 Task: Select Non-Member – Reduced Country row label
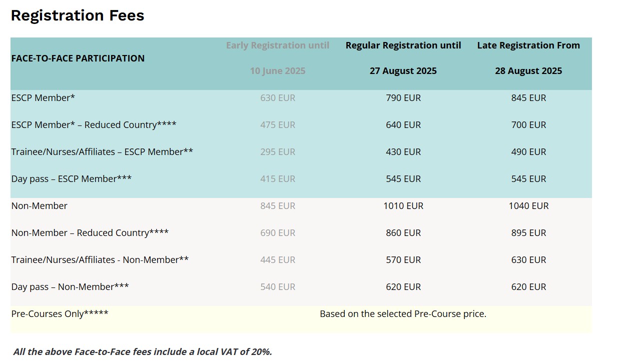coord(90,233)
